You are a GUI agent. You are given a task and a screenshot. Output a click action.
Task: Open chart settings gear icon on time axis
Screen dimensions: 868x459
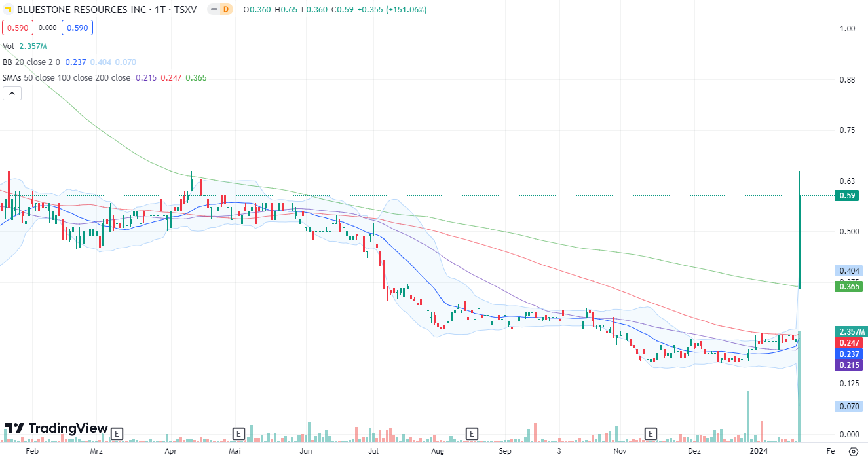[x=853, y=451]
